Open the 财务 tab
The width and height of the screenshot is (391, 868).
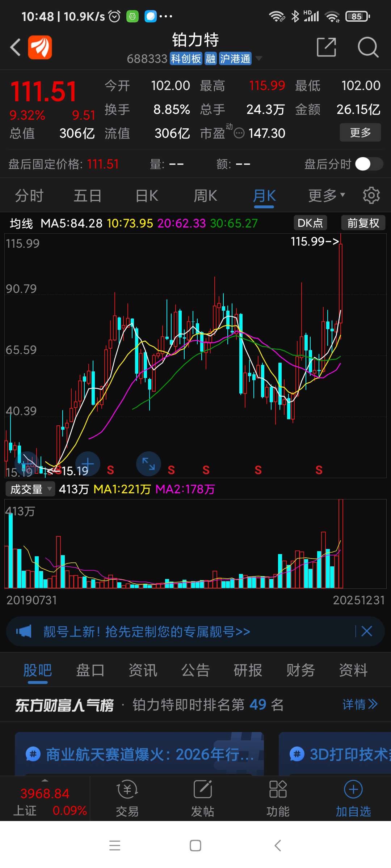(x=300, y=670)
